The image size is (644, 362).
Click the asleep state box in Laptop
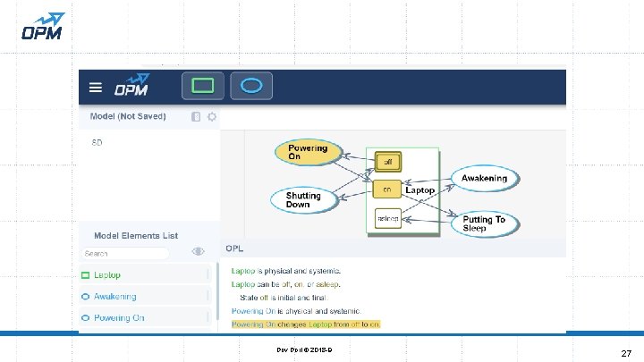click(387, 218)
